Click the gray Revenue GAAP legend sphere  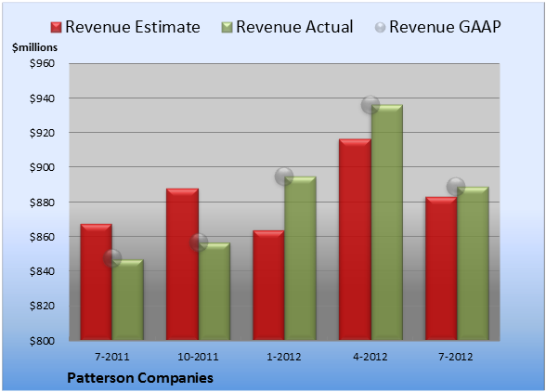381,28
